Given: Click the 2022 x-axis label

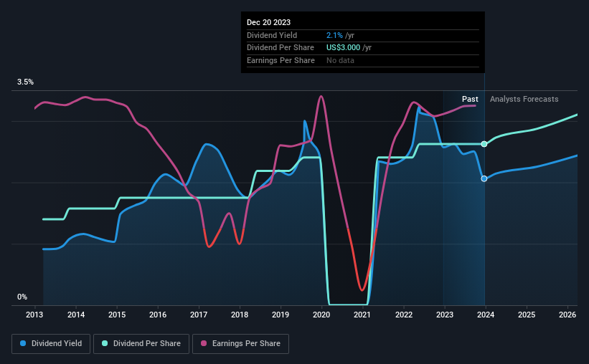Looking at the screenshot, I should click(x=404, y=315).
